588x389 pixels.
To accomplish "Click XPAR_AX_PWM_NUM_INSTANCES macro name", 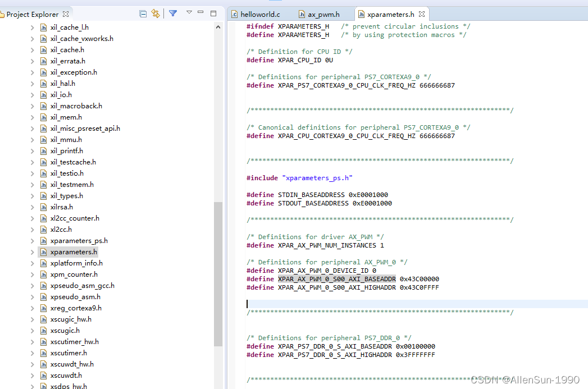I will pyautogui.click(x=327, y=245).
